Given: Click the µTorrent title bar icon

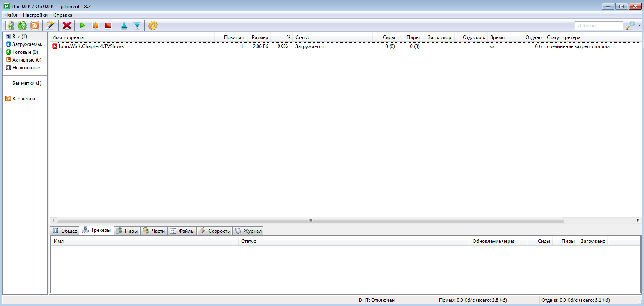Looking at the screenshot, I should [x=7, y=6].
